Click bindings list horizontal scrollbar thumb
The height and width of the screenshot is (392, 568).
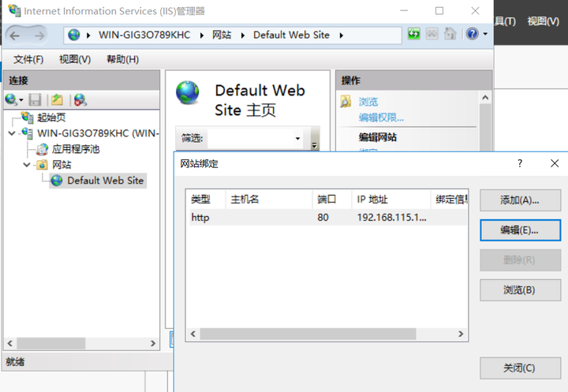pos(308,334)
